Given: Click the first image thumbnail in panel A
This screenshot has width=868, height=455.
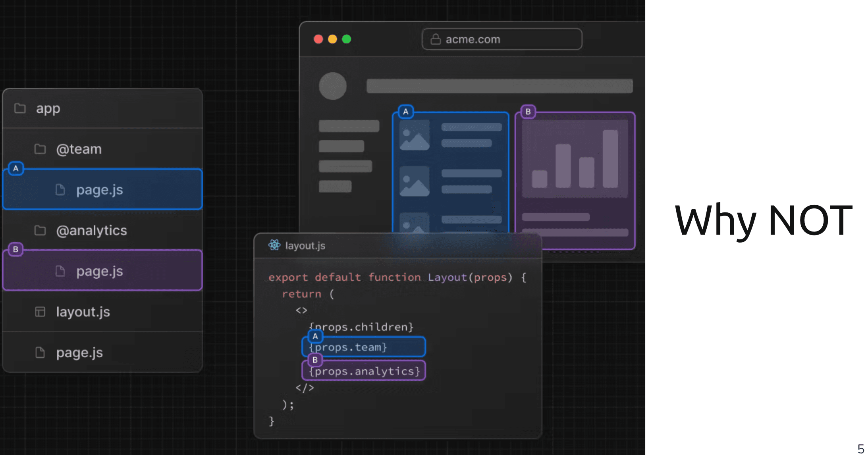Looking at the screenshot, I should click(x=415, y=135).
